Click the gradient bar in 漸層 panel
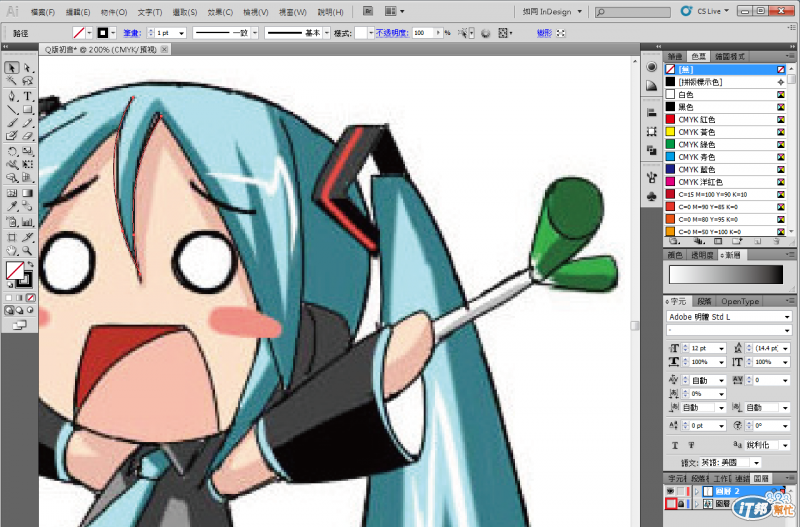This screenshot has width=800, height=527. point(726,274)
